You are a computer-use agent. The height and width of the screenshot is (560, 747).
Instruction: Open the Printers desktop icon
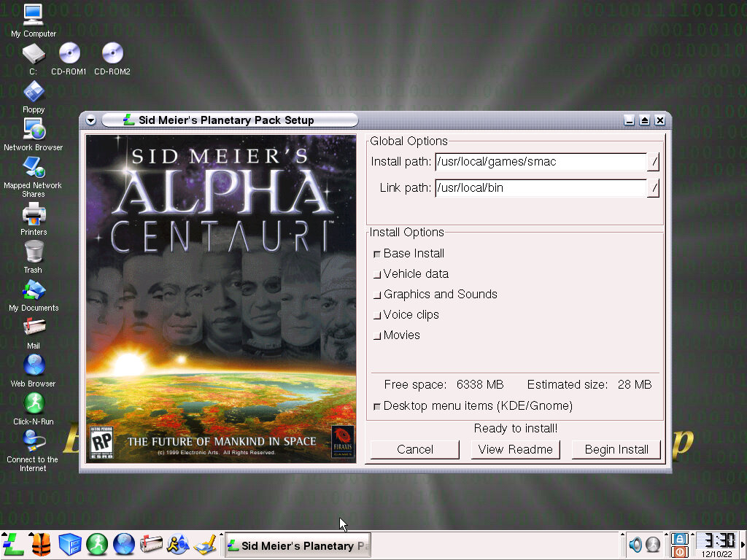click(x=34, y=215)
